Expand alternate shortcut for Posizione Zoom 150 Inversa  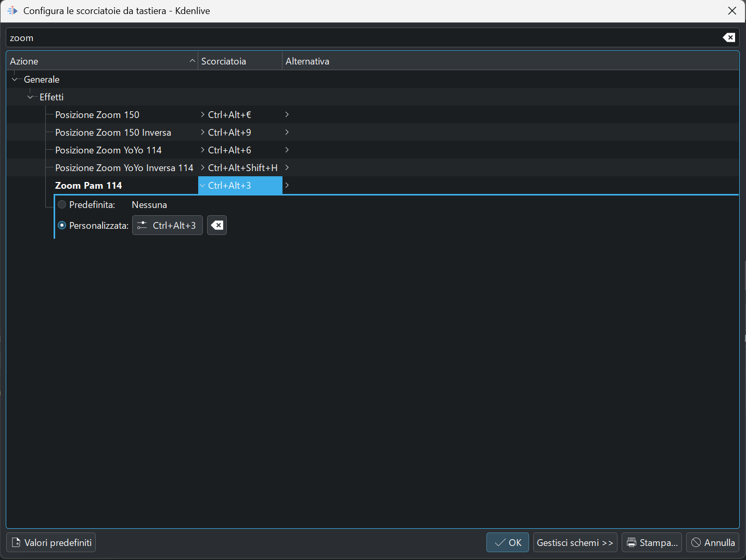tap(287, 132)
